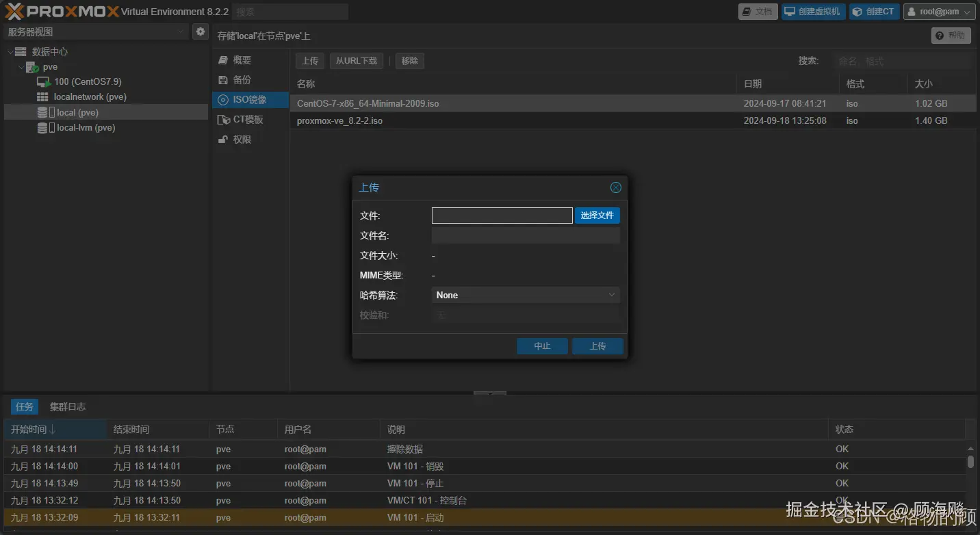Open the documentation (文档) button
The image size is (980, 535).
(x=758, y=12)
